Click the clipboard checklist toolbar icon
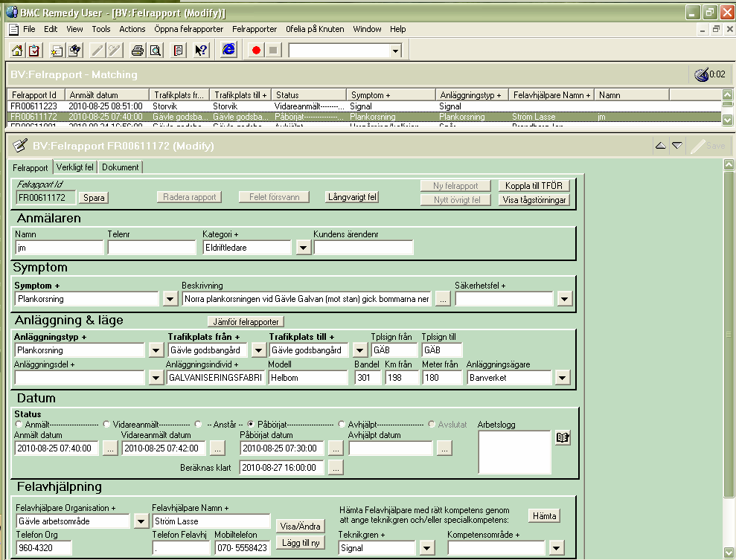 pos(34,50)
